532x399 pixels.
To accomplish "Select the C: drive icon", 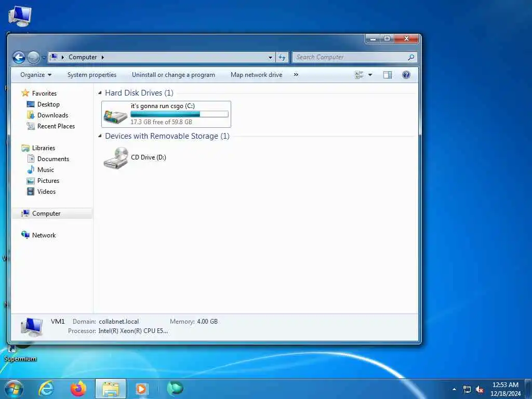I will click(115, 116).
